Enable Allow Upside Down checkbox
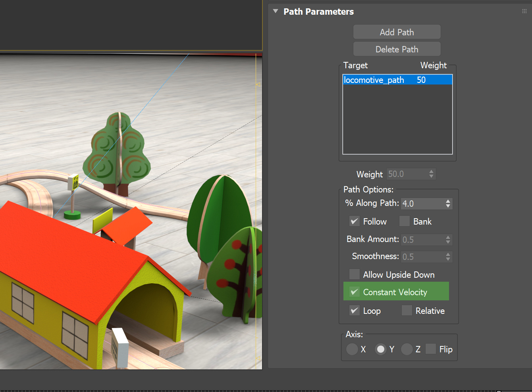 click(355, 274)
